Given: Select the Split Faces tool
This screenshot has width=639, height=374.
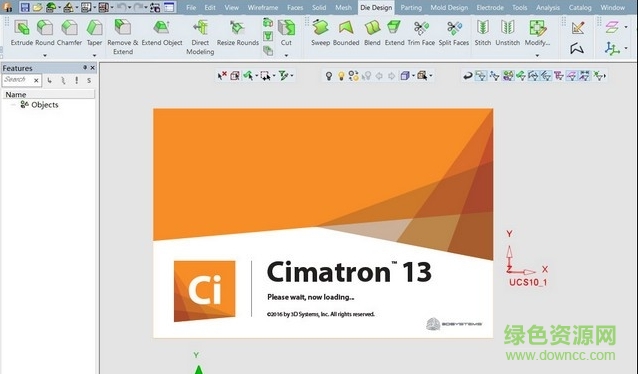Looking at the screenshot, I should [454, 33].
